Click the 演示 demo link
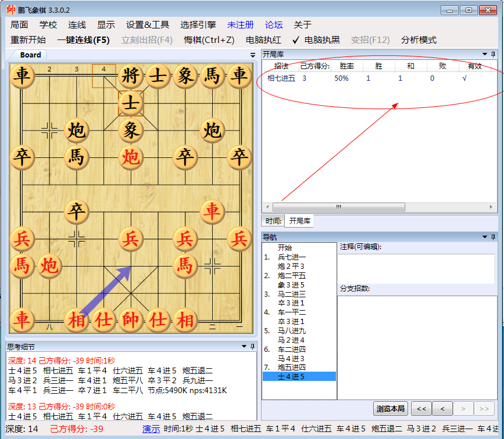The image size is (504, 439). (151, 429)
